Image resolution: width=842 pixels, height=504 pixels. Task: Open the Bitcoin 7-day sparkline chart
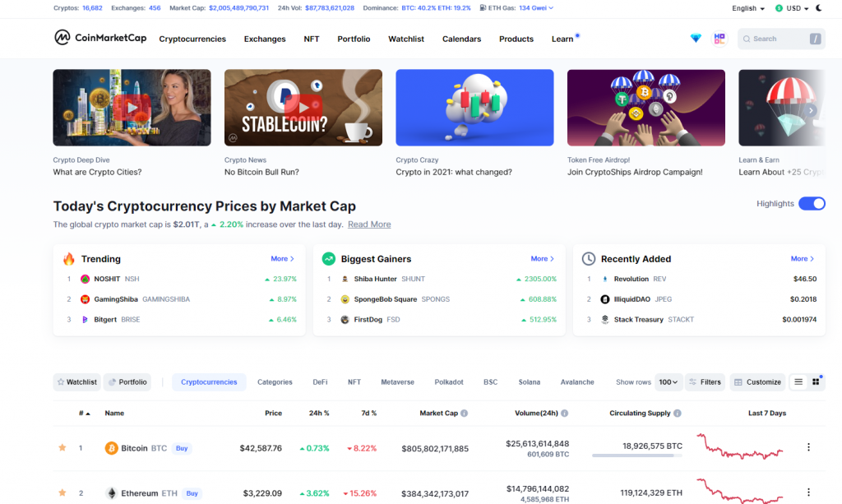click(x=740, y=447)
